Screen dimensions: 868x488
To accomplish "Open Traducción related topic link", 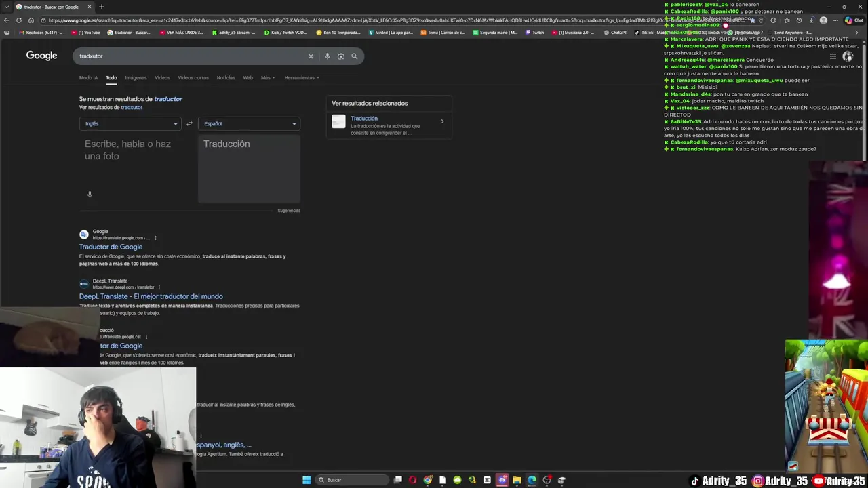I will coord(364,119).
